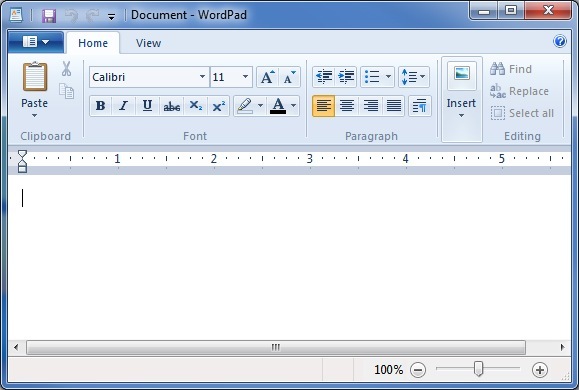The height and width of the screenshot is (390, 579).
Task: Click Replace in Editing group
Action: [520, 91]
